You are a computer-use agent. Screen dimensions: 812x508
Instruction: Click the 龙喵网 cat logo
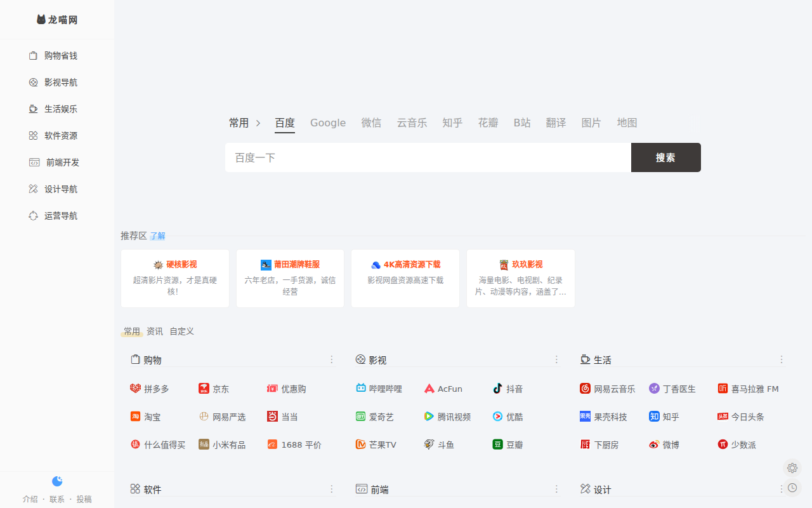pos(57,20)
